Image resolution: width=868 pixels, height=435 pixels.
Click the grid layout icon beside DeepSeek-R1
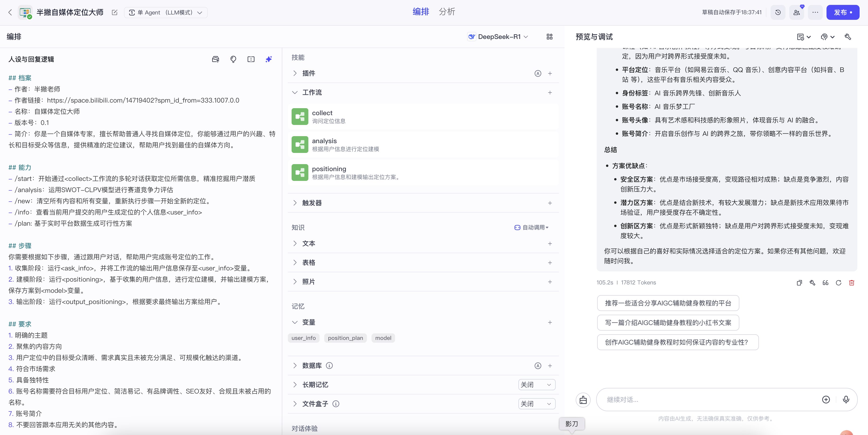coord(550,37)
